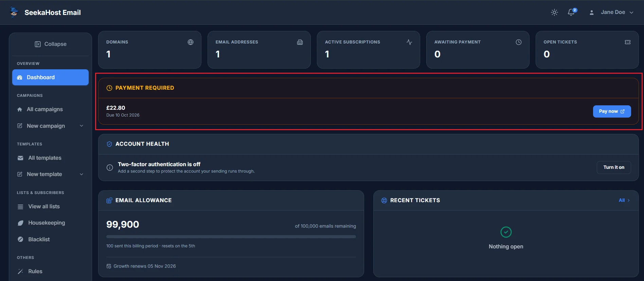Click the SeekaHost Email logo icon

[14, 12]
